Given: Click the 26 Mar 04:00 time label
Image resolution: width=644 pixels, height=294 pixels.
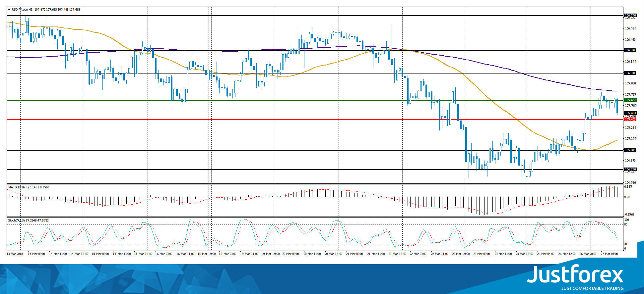Looking at the screenshot, I should pyautogui.click(x=546, y=254).
